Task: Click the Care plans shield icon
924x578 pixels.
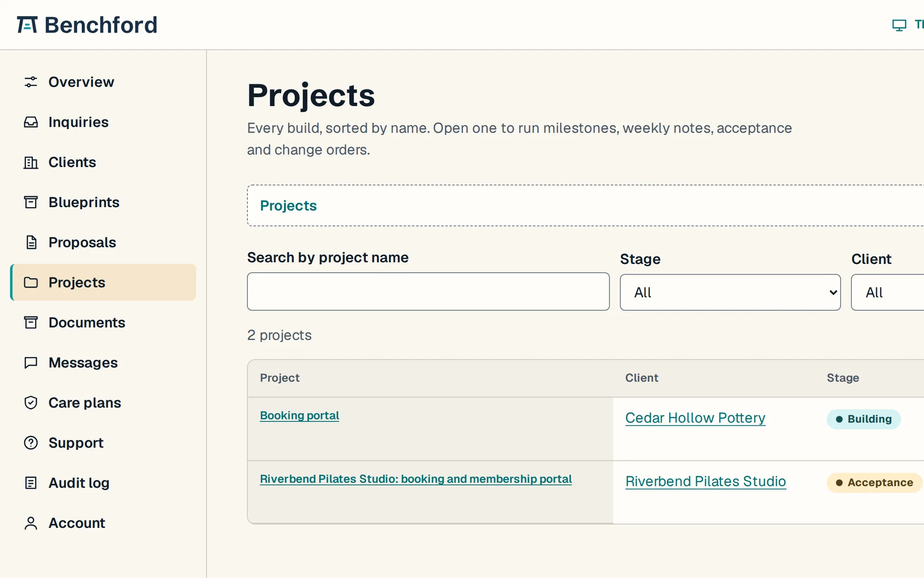Action: coord(31,403)
